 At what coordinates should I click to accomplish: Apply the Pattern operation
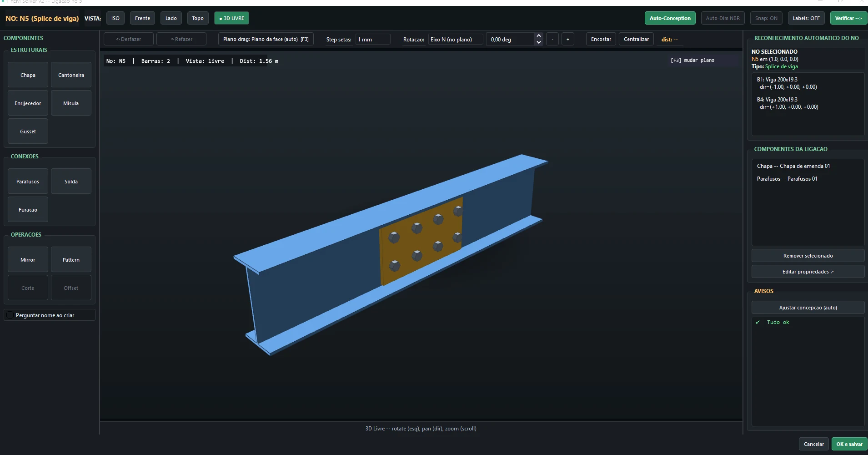[x=71, y=260]
